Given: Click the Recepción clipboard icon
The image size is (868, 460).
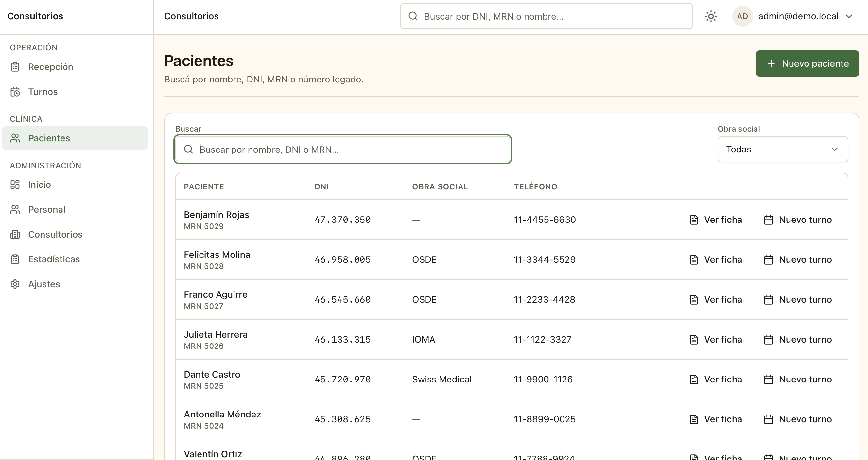Looking at the screenshot, I should [15, 67].
